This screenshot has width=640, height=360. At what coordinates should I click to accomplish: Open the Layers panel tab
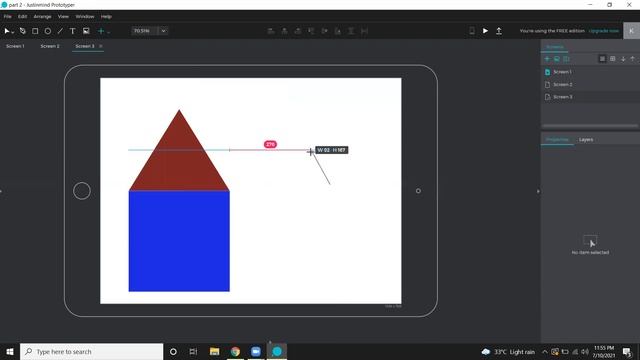586,140
